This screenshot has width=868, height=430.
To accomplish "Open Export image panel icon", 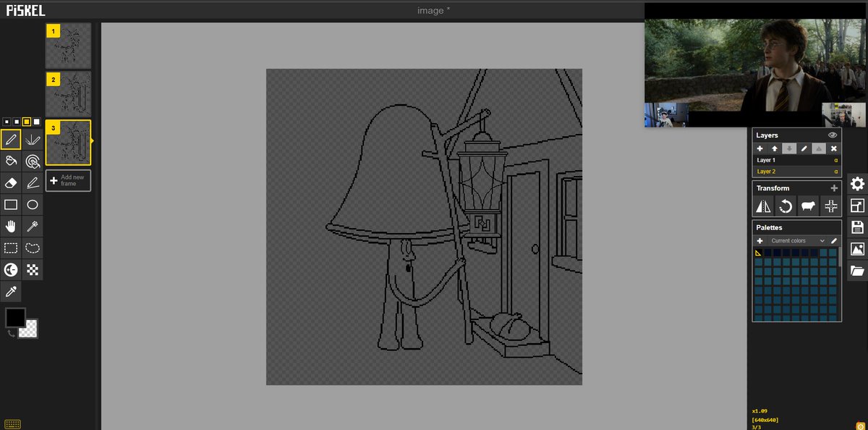I will [x=858, y=249].
